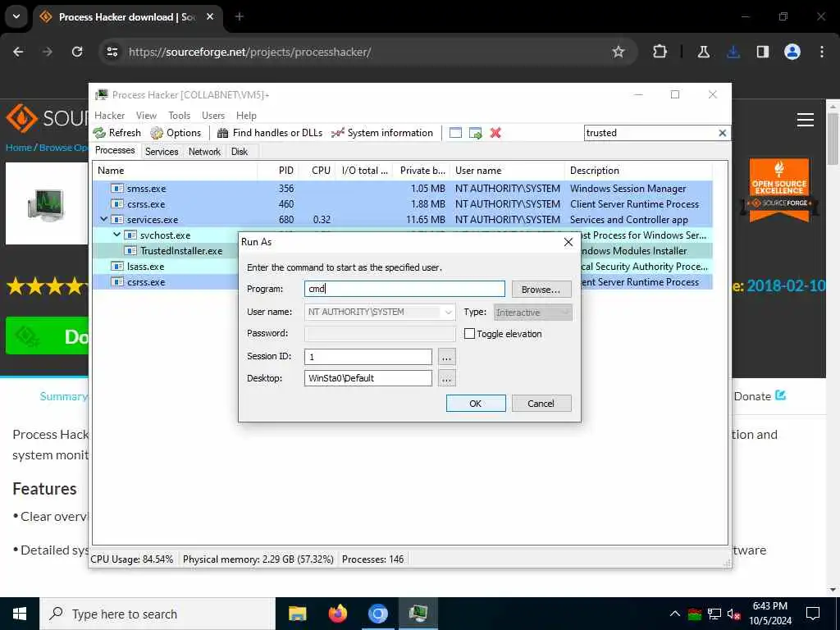The width and height of the screenshot is (840, 630).
Task: Switch to the Services tab
Action: [x=162, y=152]
